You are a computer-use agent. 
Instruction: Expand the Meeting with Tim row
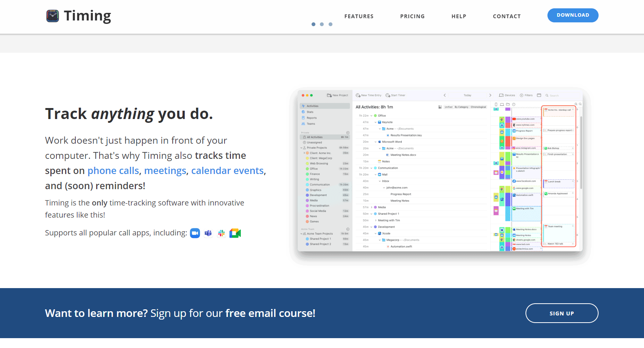point(376,220)
